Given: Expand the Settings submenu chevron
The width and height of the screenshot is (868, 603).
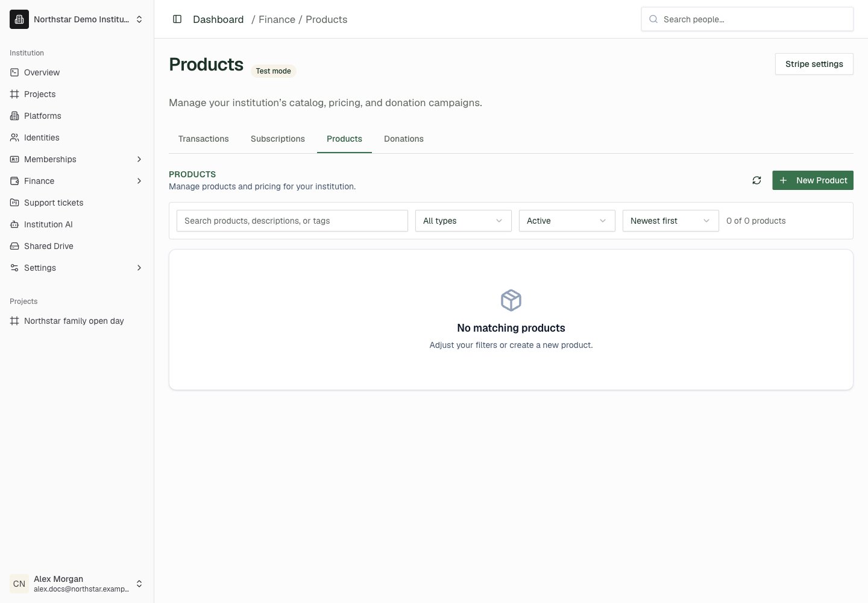Looking at the screenshot, I should click(x=139, y=268).
